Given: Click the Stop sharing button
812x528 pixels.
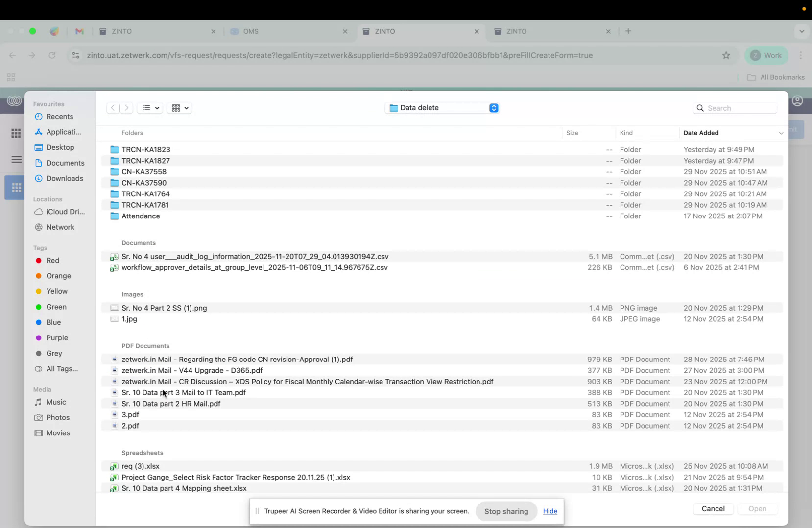Looking at the screenshot, I should click(x=506, y=511).
